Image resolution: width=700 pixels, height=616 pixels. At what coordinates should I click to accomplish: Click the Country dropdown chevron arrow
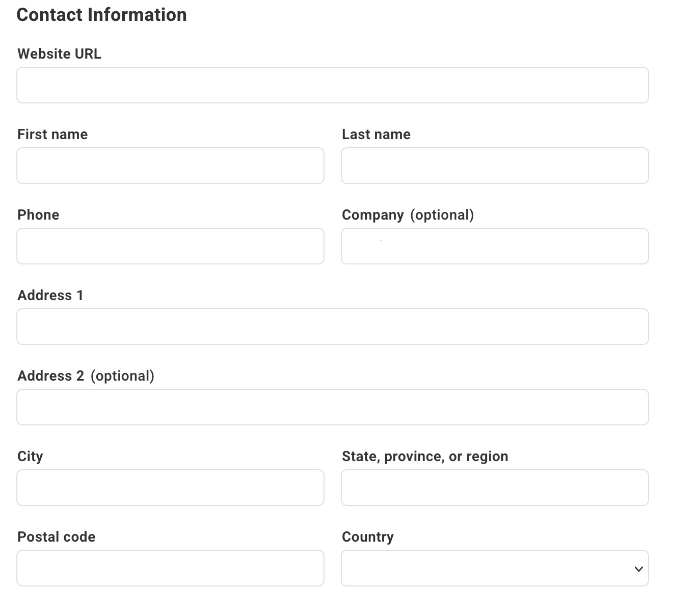click(638, 568)
